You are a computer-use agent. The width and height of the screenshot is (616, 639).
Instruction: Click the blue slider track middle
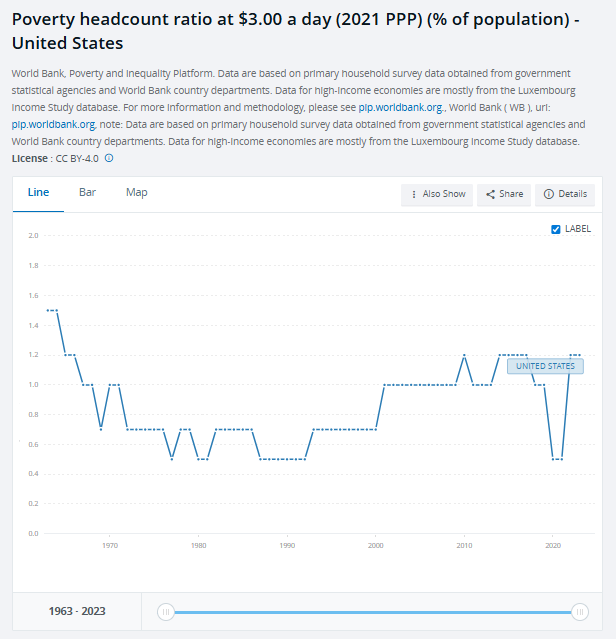(x=373, y=612)
